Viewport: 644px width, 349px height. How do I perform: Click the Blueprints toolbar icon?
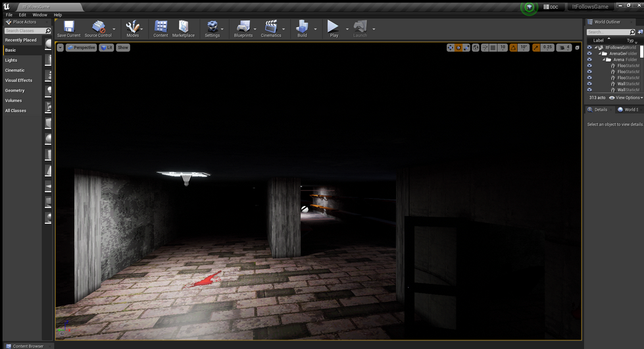[x=243, y=26]
